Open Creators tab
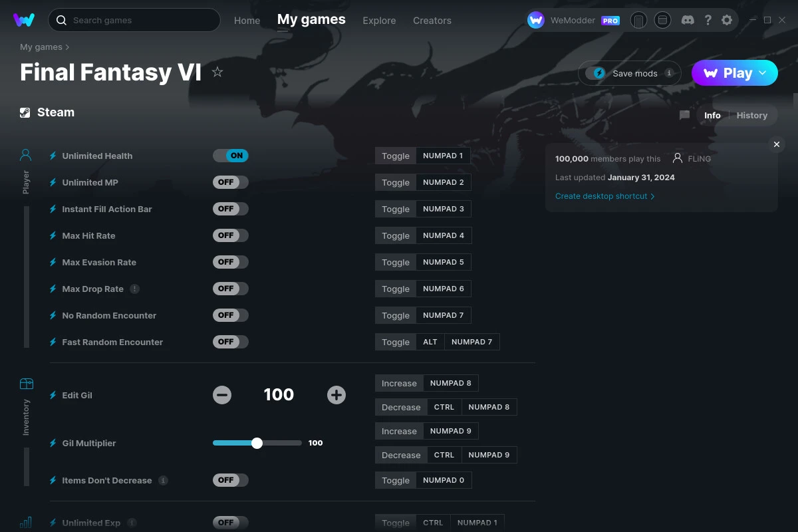 432,21
